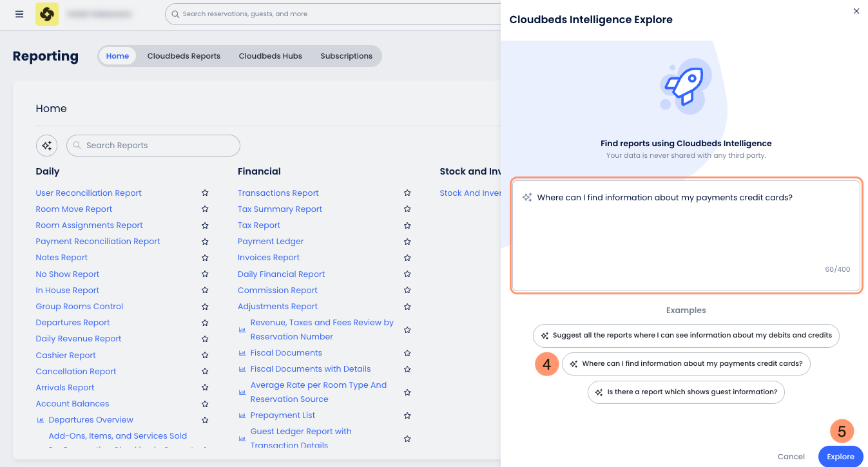Screen dimensions: 868x467
Task: Star the Tax Report
Action: (407, 225)
